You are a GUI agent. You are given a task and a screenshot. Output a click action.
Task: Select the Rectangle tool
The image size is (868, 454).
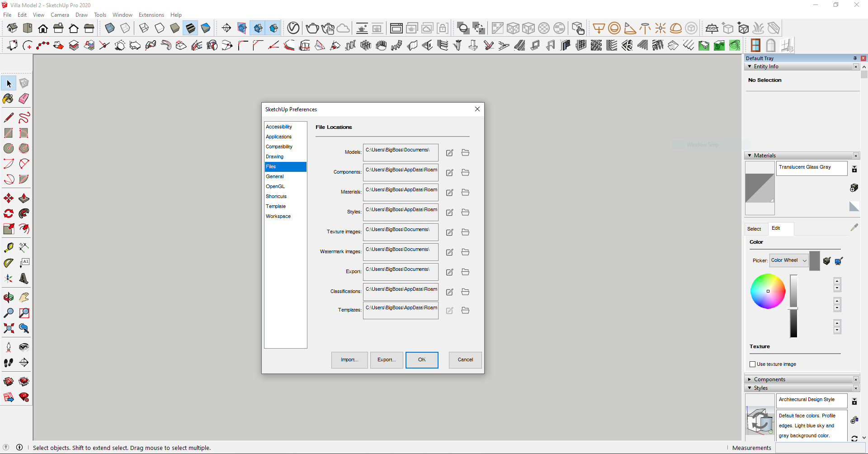coord(9,133)
